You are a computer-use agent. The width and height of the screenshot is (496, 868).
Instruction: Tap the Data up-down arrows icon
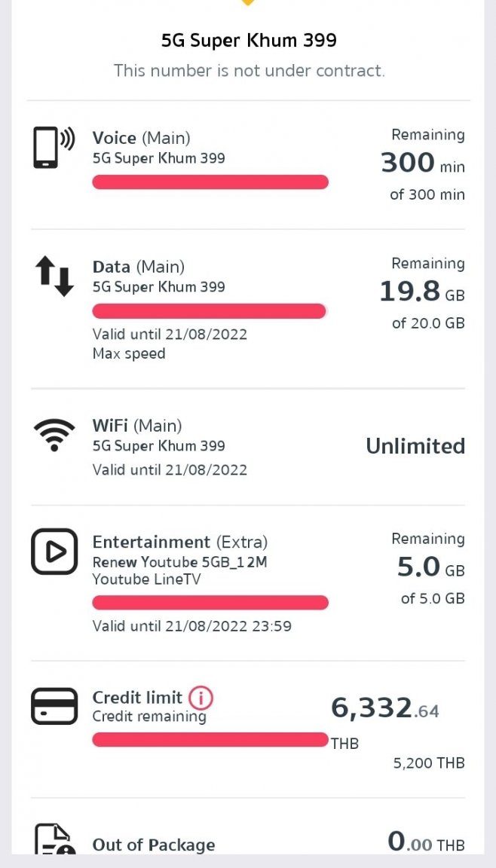tap(54, 277)
